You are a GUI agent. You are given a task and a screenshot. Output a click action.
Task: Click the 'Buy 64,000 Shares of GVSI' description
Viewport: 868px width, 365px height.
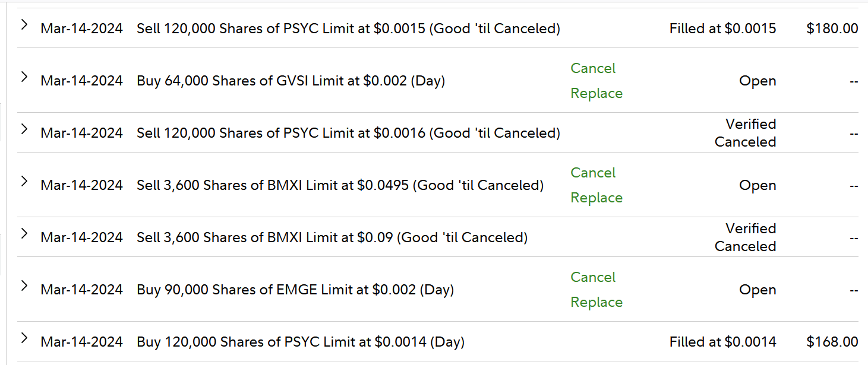click(x=291, y=81)
